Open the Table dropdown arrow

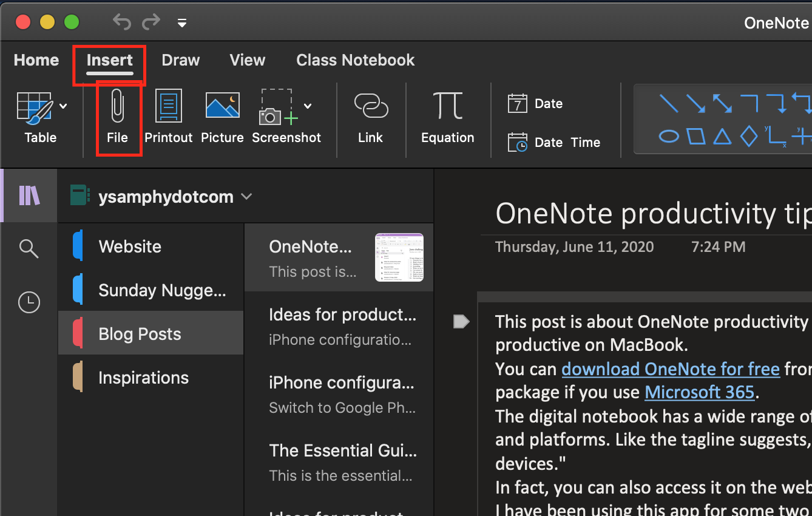(x=63, y=106)
